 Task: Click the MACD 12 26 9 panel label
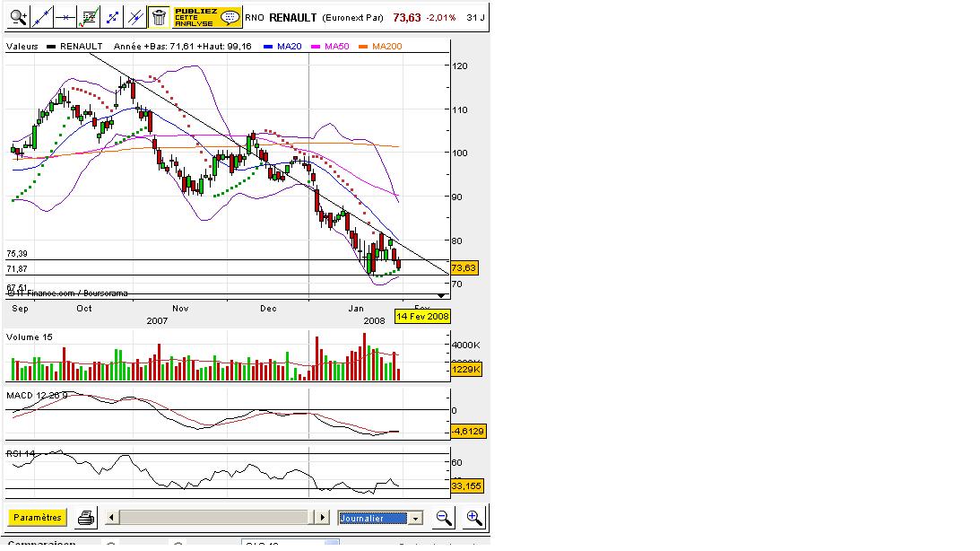pyautogui.click(x=37, y=395)
